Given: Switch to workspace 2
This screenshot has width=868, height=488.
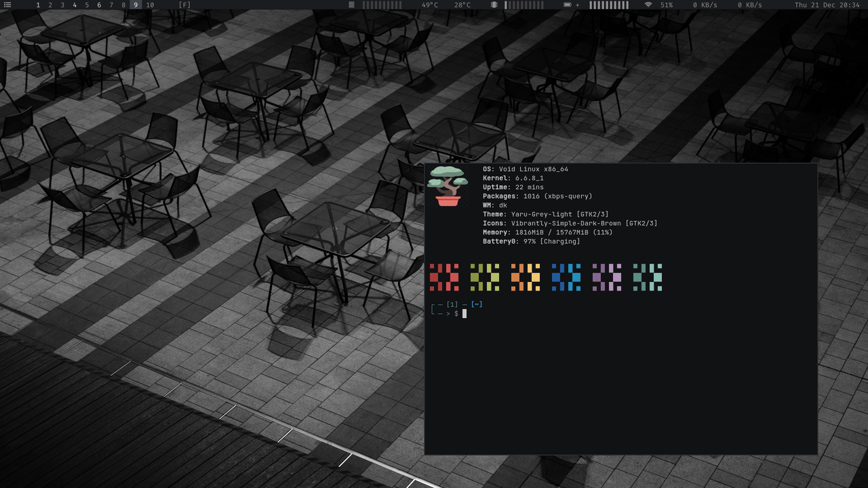Looking at the screenshot, I should (50, 5).
